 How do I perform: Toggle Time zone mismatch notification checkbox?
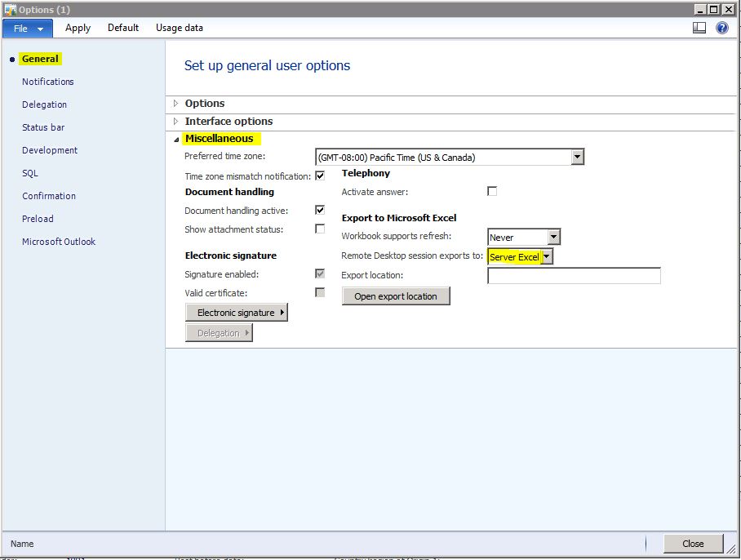[x=320, y=176]
